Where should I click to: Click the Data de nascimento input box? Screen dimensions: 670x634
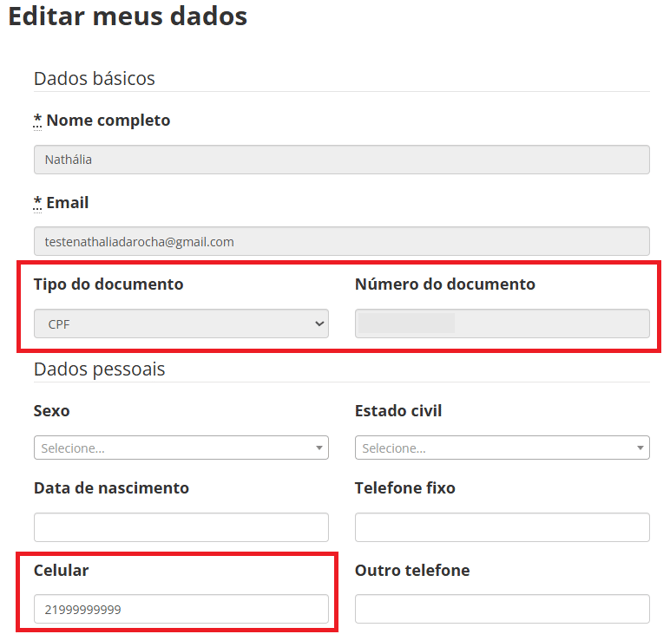(x=181, y=527)
